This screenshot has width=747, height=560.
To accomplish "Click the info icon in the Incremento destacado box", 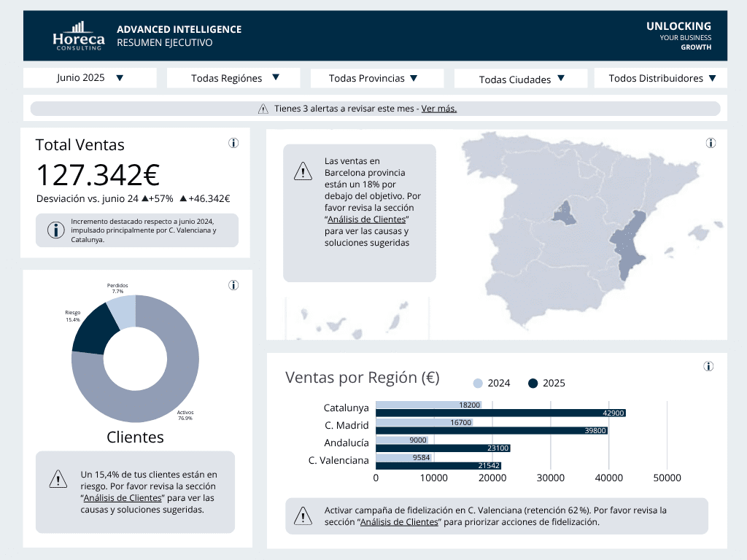I will click(x=57, y=230).
